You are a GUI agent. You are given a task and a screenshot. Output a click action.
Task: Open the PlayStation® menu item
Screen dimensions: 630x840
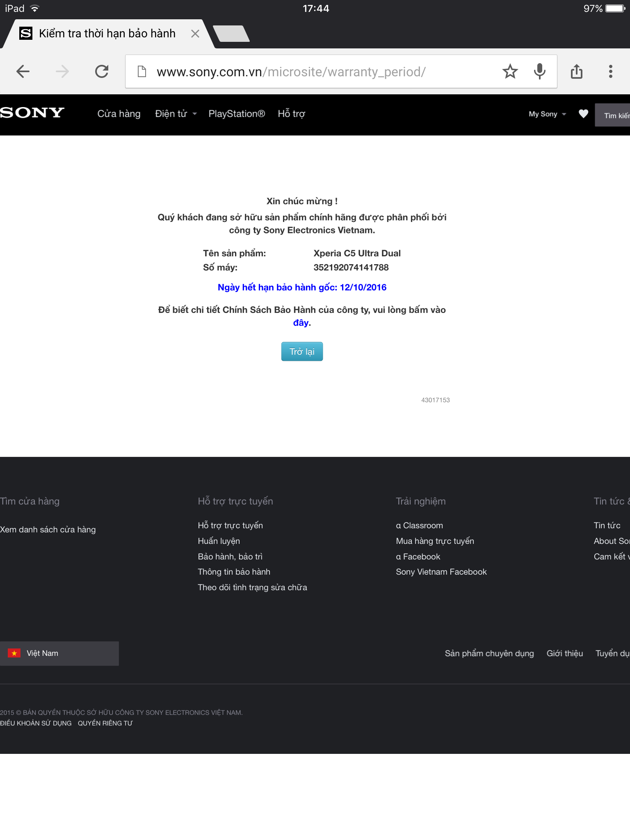coord(237,114)
